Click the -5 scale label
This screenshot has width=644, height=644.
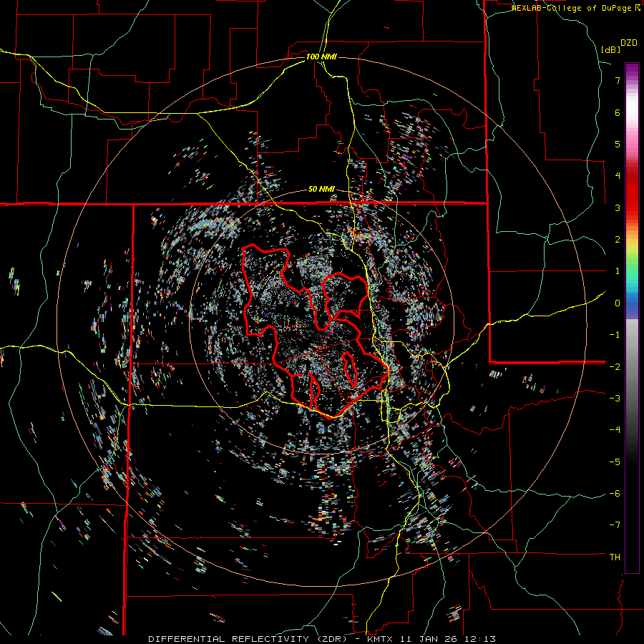[x=615, y=462]
